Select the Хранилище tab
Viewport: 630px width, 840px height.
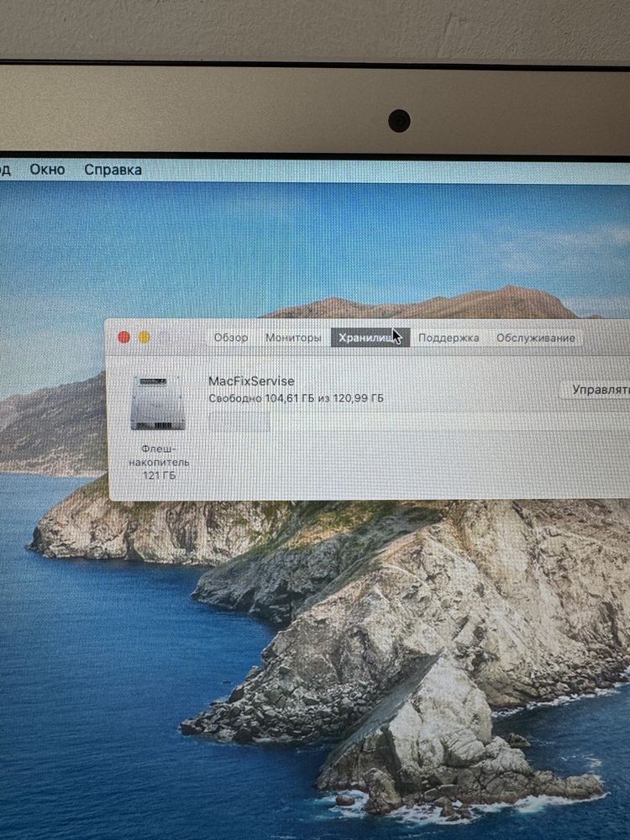[x=370, y=338]
